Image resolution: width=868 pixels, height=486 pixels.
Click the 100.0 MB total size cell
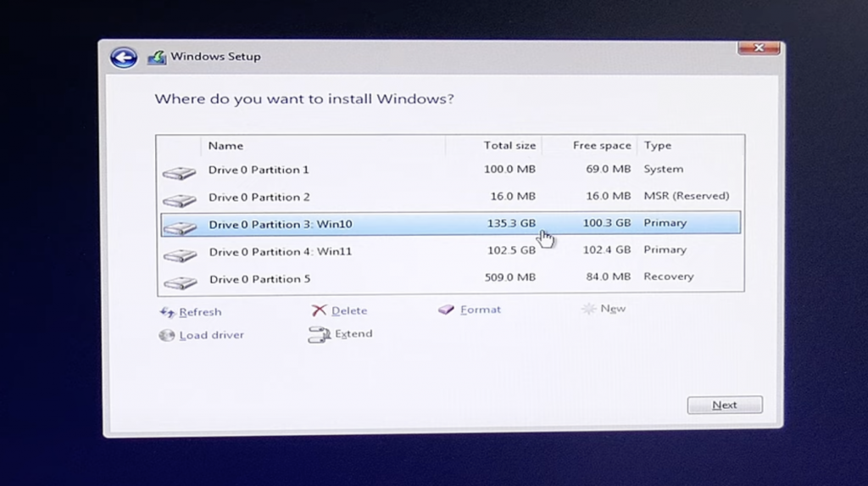(x=509, y=169)
